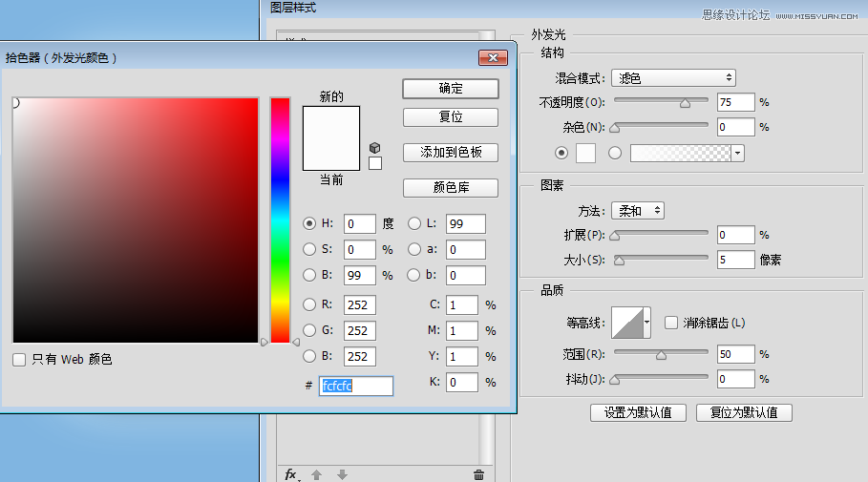Click the 颜色库 color libraries button

(x=450, y=188)
